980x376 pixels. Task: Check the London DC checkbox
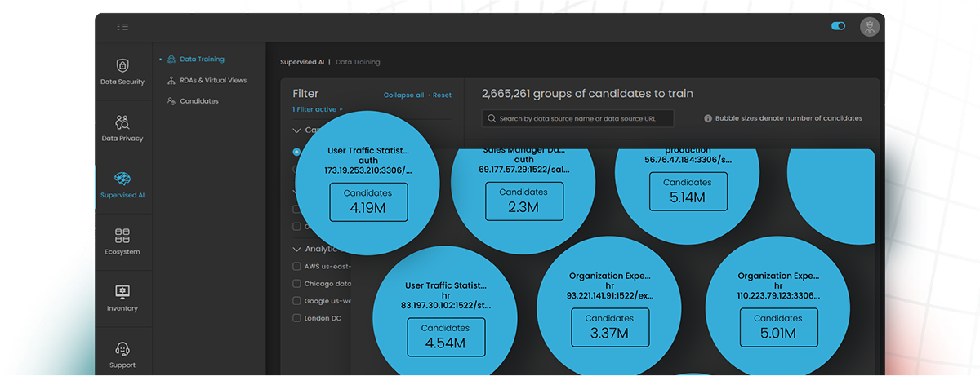pos(297,318)
